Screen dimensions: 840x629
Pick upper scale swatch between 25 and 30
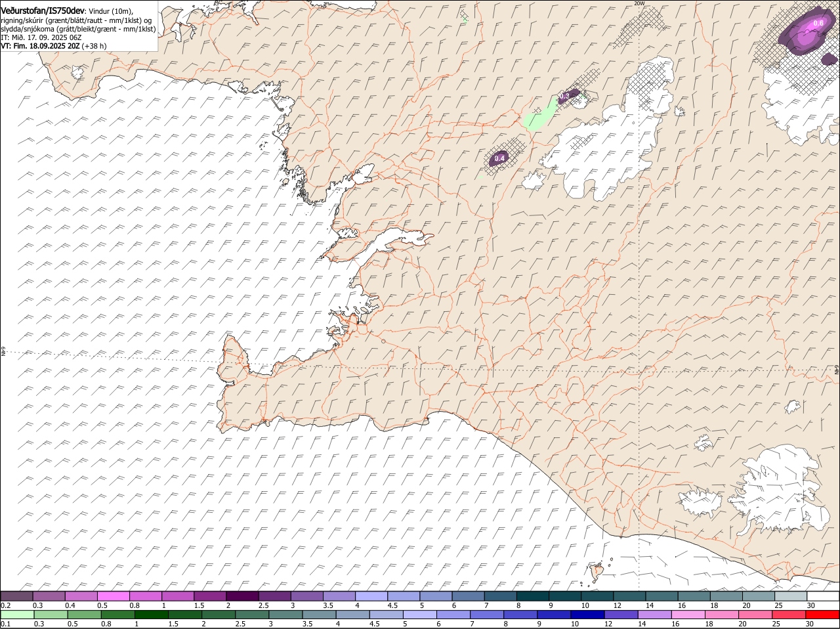790,596
